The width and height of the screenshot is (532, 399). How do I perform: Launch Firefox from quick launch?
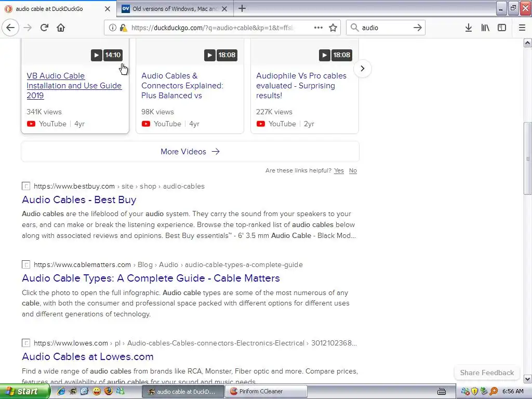point(108,391)
